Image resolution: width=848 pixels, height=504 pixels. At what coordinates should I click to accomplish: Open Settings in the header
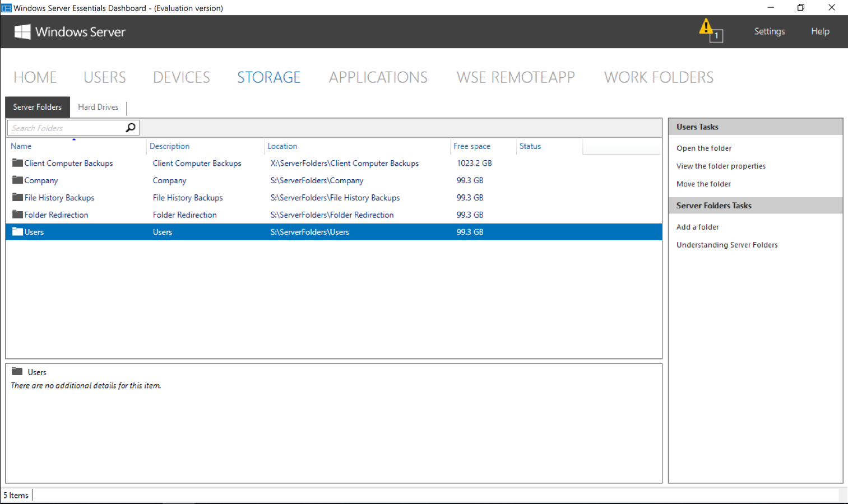pyautogui.click(x=769, y=31)
